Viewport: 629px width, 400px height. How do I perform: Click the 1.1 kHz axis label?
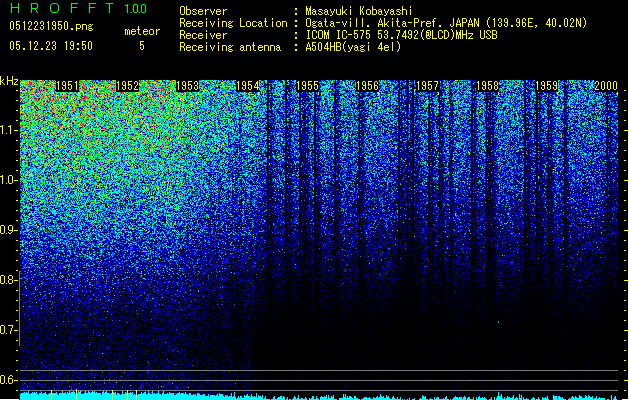click(9, 130)
